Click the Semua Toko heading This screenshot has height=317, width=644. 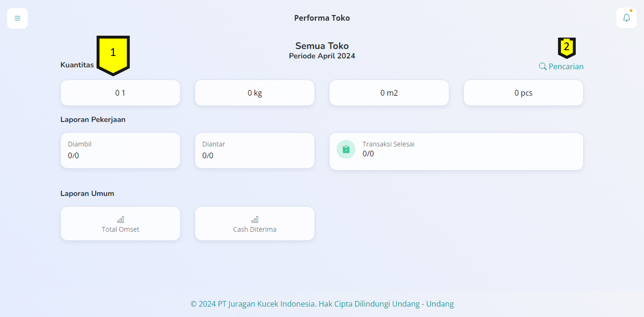322,46
